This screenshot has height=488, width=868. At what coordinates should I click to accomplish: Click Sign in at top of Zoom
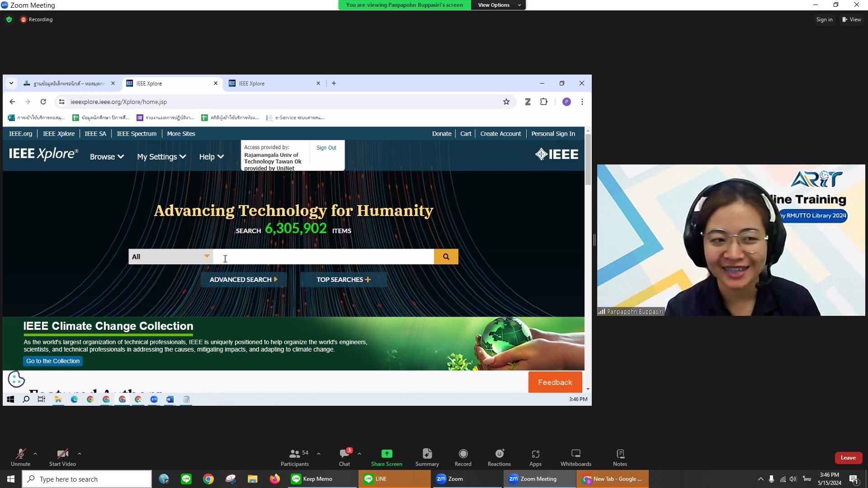point(824,19)
